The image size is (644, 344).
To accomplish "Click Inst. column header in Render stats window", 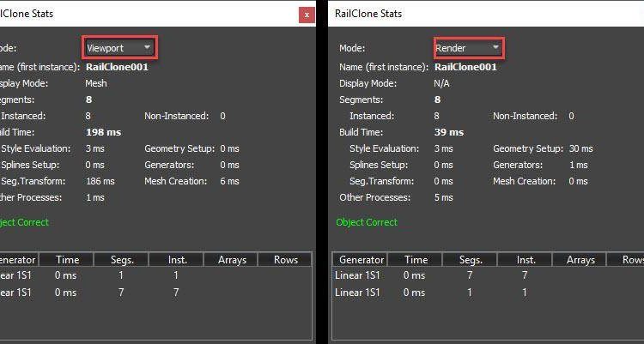I will click(524, 260).
